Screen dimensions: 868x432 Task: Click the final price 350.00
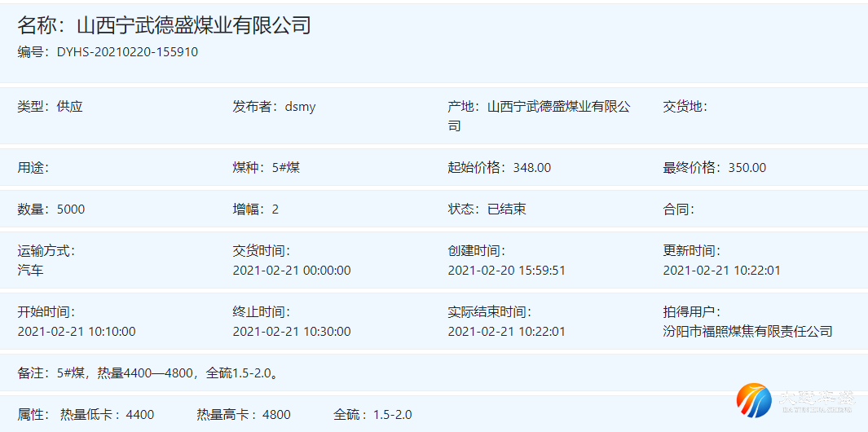tap(747, 168)
